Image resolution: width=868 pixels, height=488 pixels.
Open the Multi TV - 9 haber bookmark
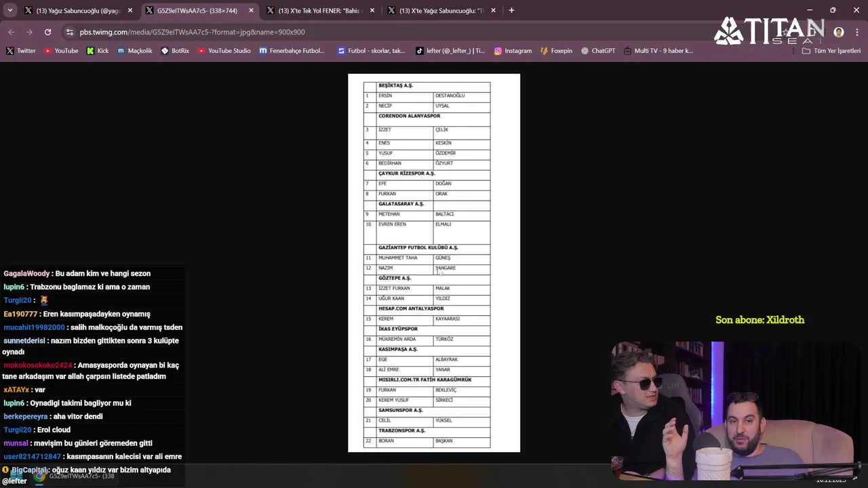[658, 51]
